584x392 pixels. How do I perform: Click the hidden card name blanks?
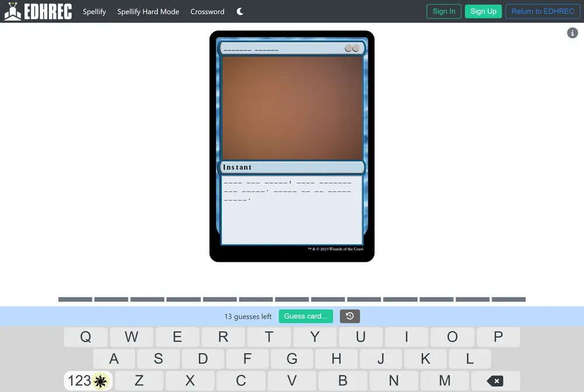[251, 50]
